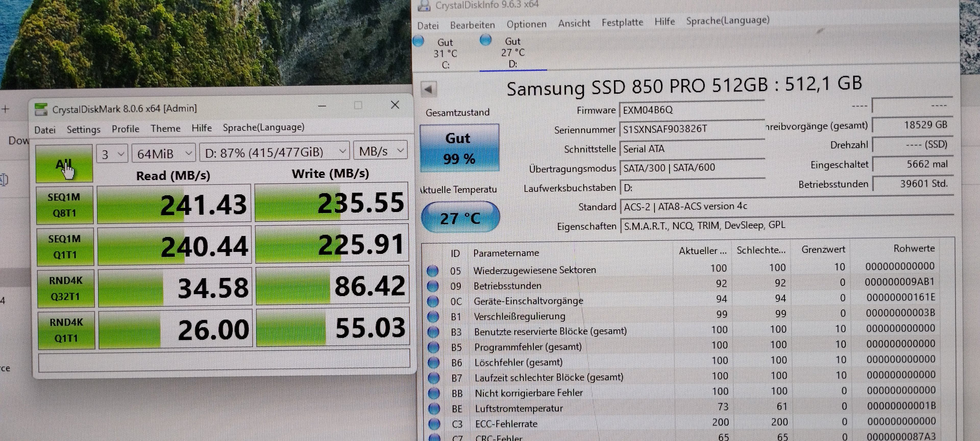The image size is (980, 441).
Task: Click status orb beside Luftstromtemperatur row
Action: 434,409
